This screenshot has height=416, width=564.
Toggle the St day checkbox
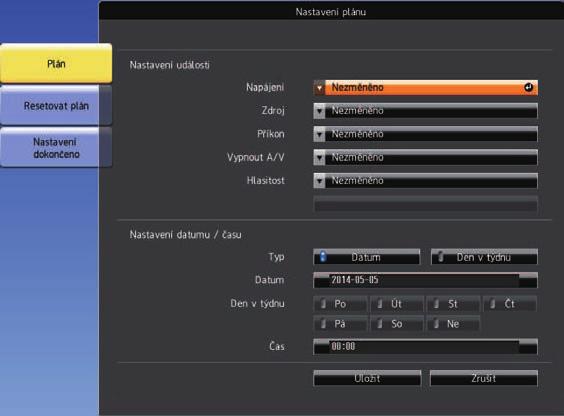tap(454, 304)
